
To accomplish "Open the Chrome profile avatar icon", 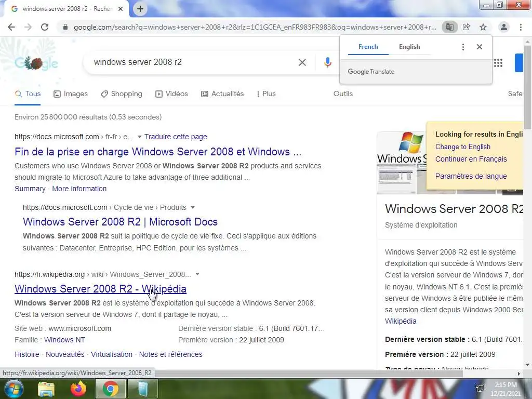I will (504, 27).
